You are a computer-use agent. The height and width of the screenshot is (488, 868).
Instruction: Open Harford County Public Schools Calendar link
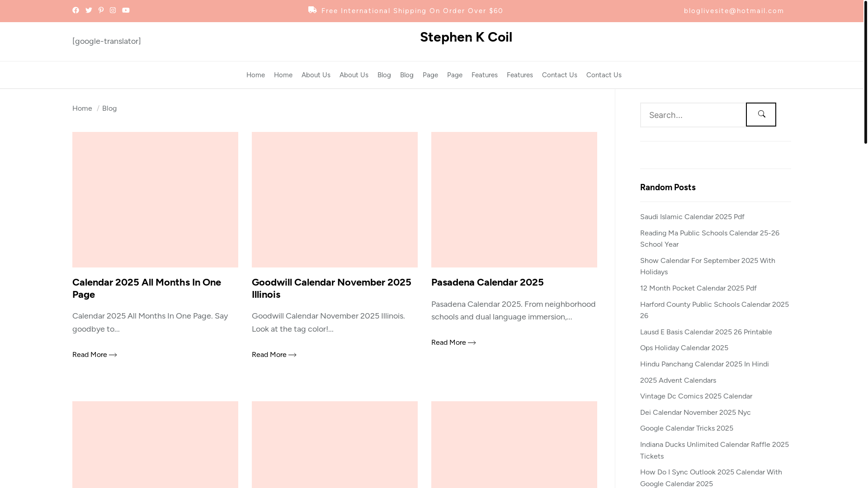pos(714,310)
